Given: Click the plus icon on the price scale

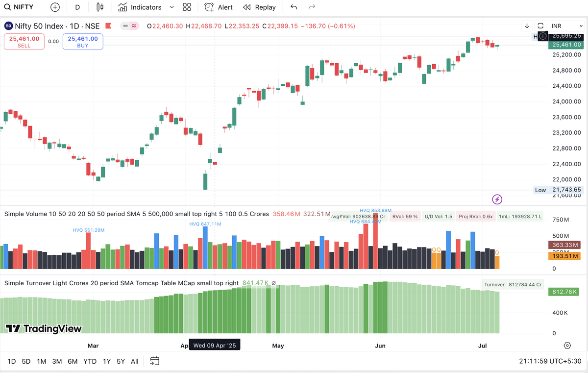Looking at the screenshot, I should 542,36.
